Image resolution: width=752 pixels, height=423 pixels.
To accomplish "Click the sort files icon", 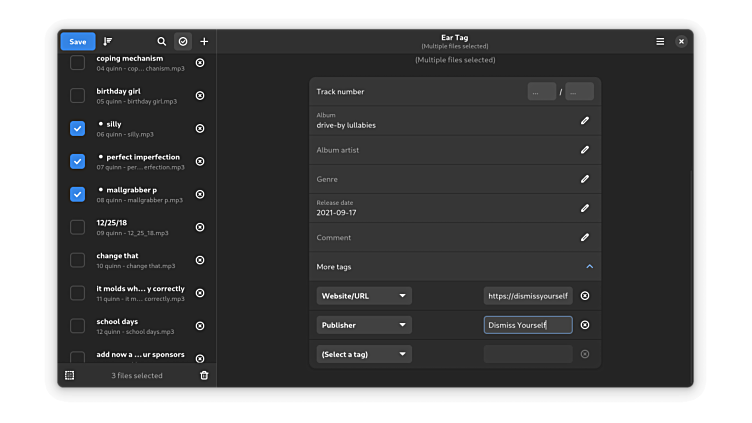I will (108, 42).
